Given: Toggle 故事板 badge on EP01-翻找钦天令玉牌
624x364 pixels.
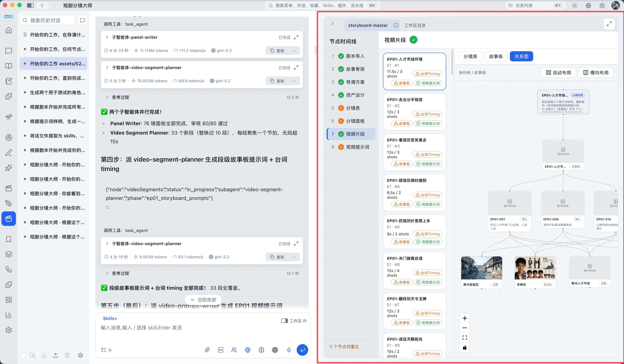Looking at the screenshot, I should [x=402, y=323].
